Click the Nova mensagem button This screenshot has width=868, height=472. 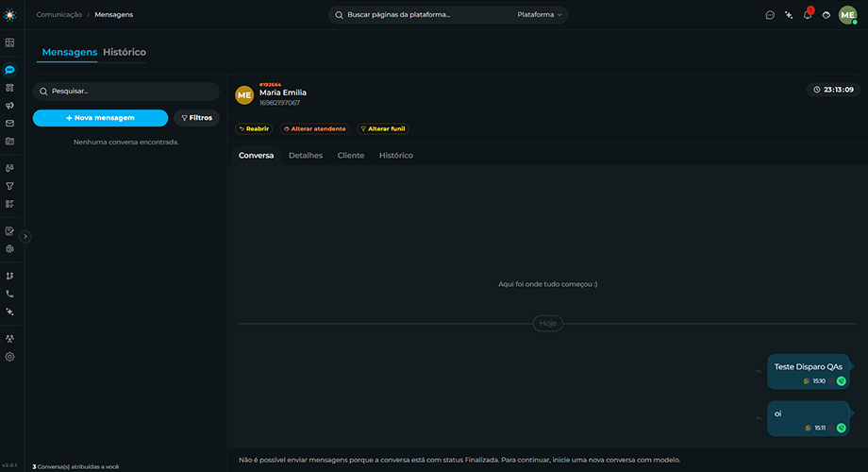pos(100,118)
